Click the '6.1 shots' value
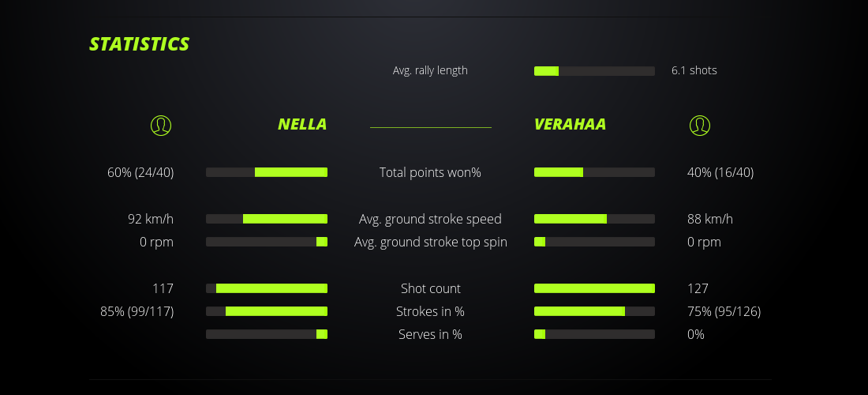Image resolution: width=868 pixels, height=395 pixels. [694, 70]
